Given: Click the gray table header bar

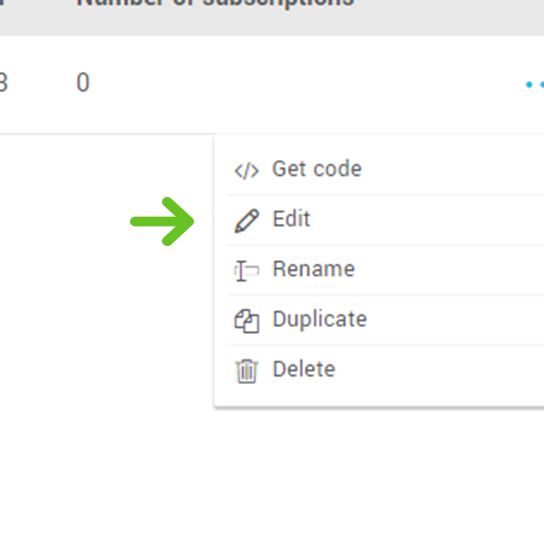Looking at the screenshot, I should [x=272, y=17].
